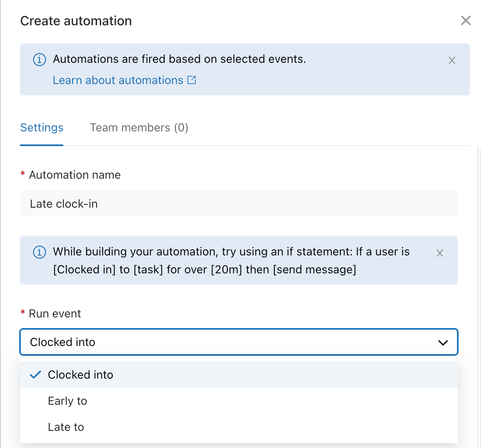Viewport: 481px width, 448px height.
Task: Close the Create automation dialog
Action: click(x=466, y=20)
